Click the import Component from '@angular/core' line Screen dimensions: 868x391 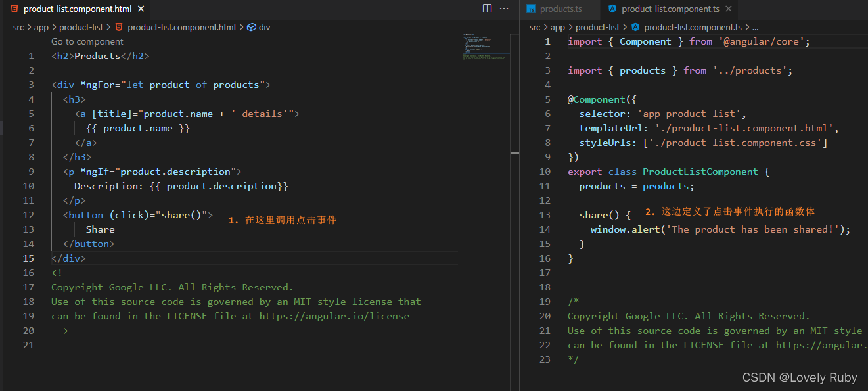(689, 41)
